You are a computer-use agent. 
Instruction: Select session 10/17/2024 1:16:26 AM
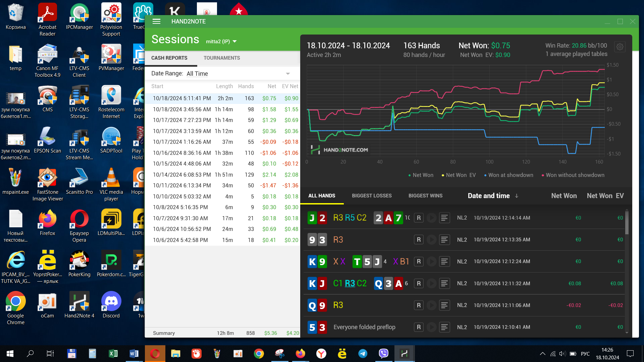[223, 142]
